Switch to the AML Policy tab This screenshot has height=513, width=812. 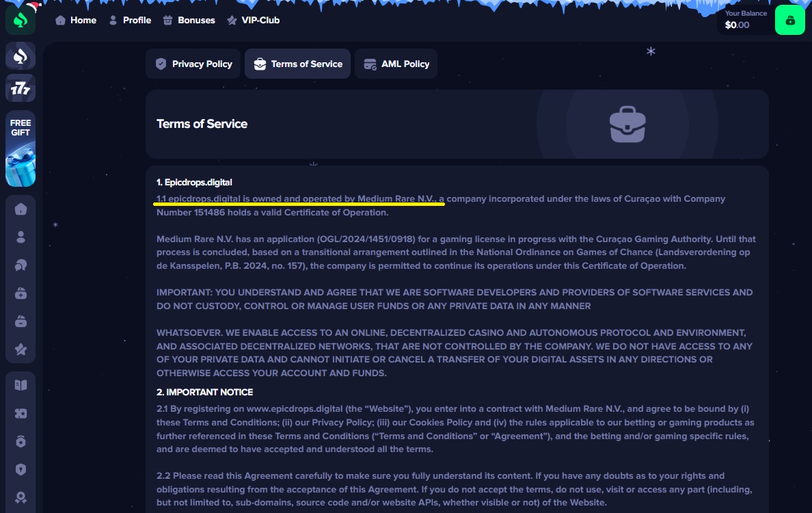396,64
